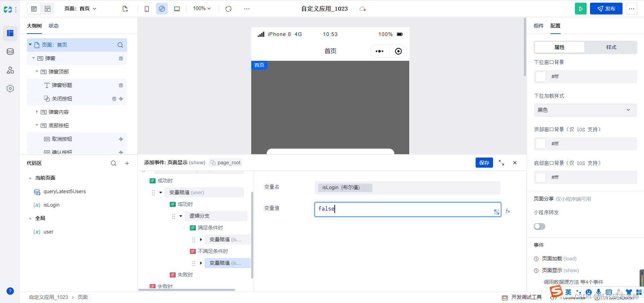Switch to layout grid view icon

coord(48,9)
